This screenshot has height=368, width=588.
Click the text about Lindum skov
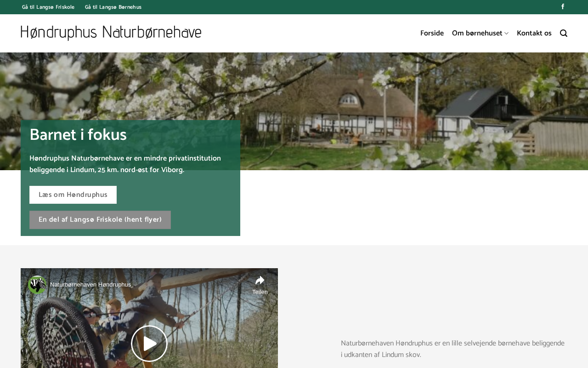(x=453, y=349)
